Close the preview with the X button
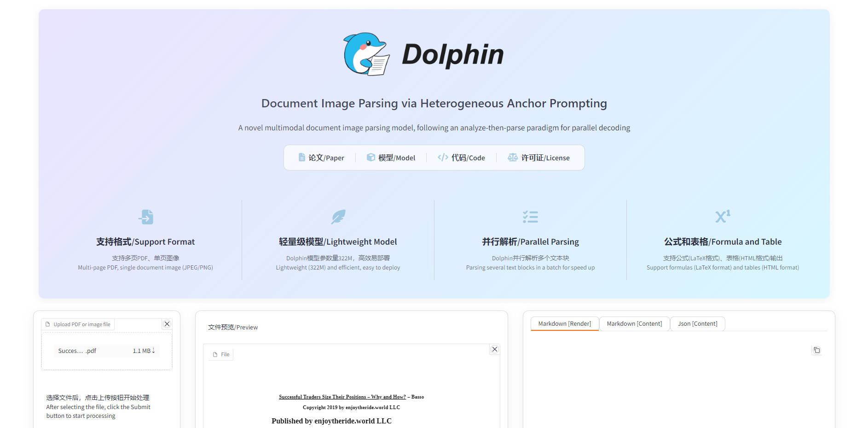 point(495,349)
